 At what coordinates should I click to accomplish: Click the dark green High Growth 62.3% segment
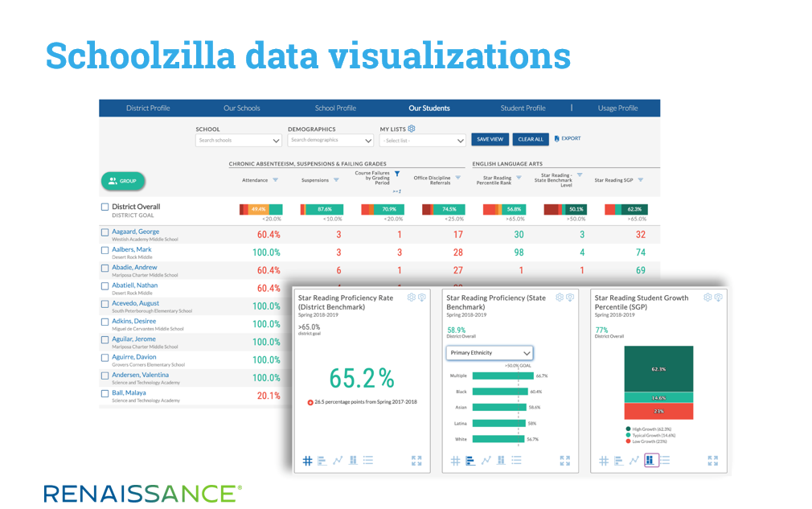coord(658,368)
